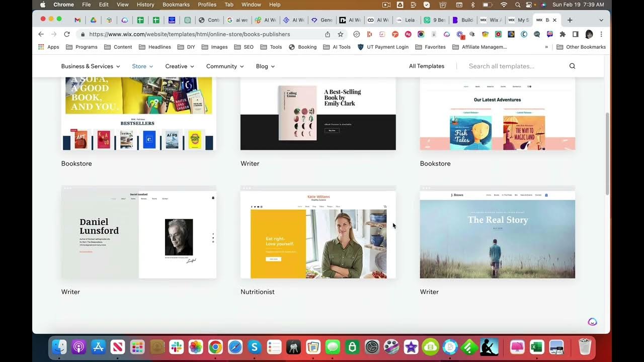The height and width of the screenshot is (362, 644).
Task: Open Slack from the Dock
Action: [x=176, y=347]
